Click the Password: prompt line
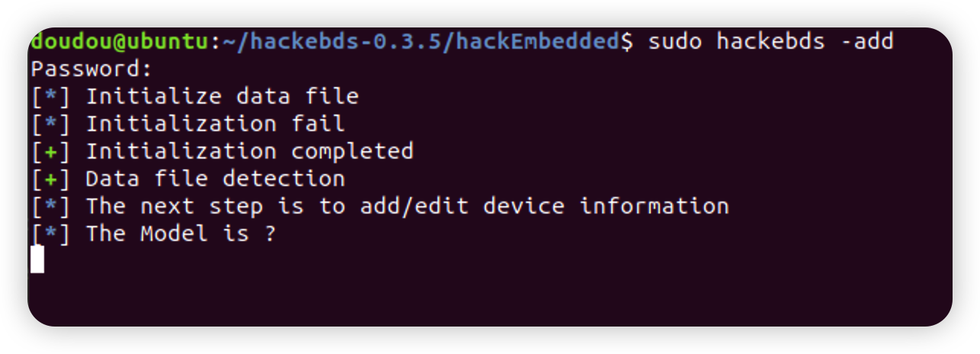This screenshot has height=354, width=980. [92, 69]
